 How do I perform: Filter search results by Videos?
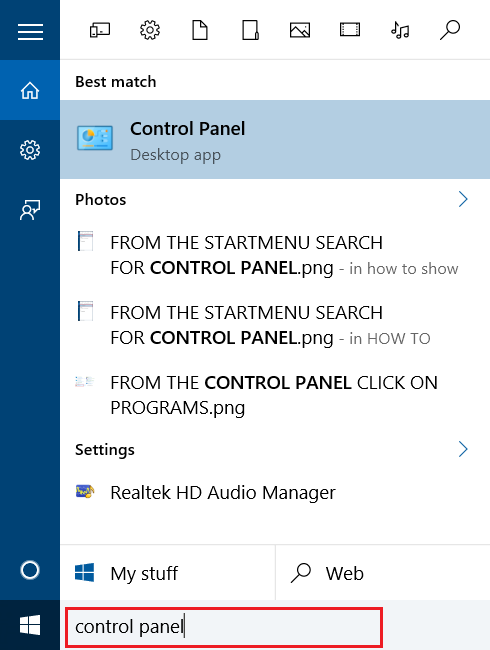click(x=350, y=30)
